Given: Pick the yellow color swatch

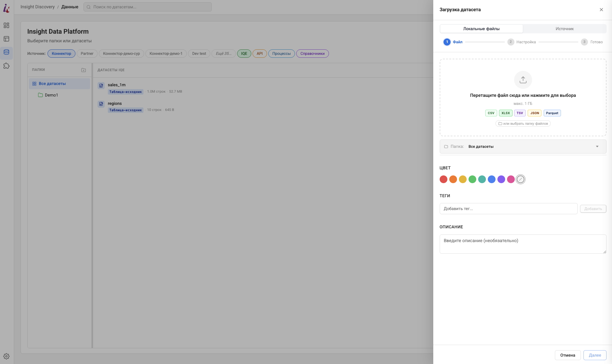Looking at the screenshot, I should click(463, 179).
